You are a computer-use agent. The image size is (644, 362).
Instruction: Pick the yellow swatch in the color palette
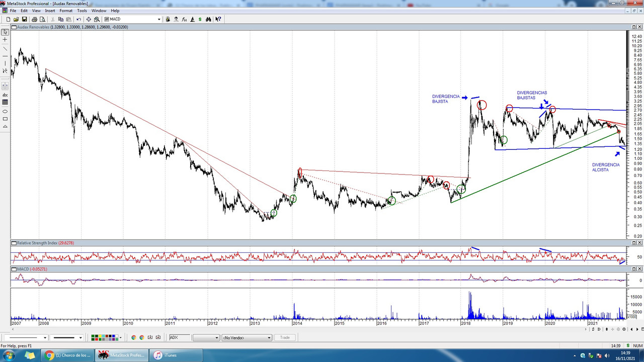pyautogui.click(x=100, y=336)
